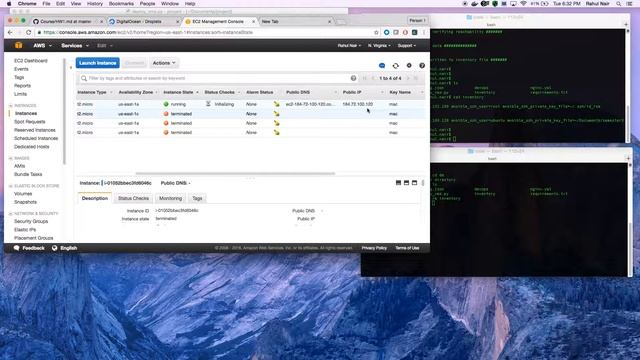Open table settings gear icon
640x360 pixels.
click(x=409, y=65)
